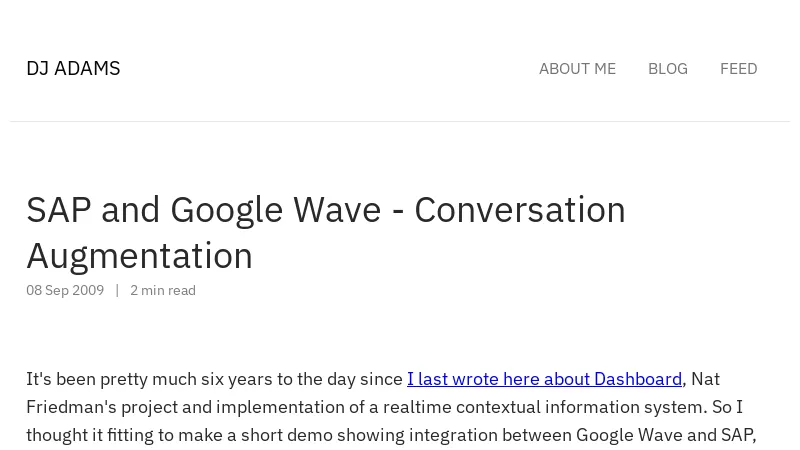Click the horizontal divider below the header
This screenshot has width=800, height=450.
(x=400, y=121)
